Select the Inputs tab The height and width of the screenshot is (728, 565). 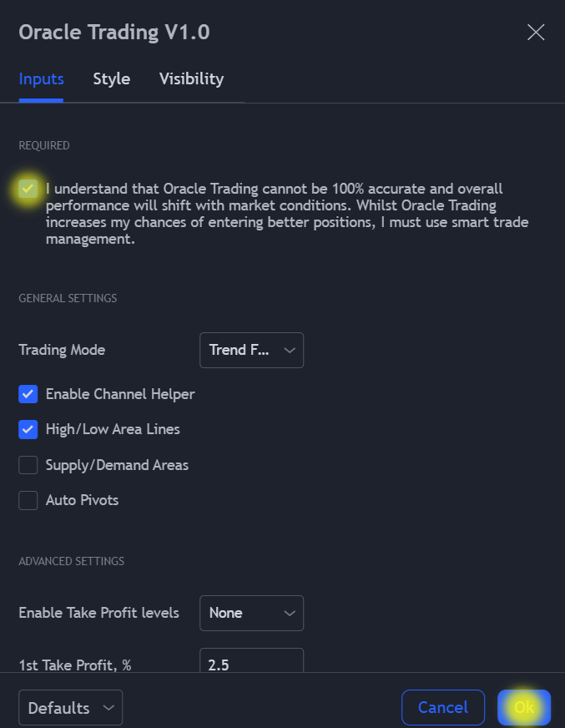(x=41, y=79)
